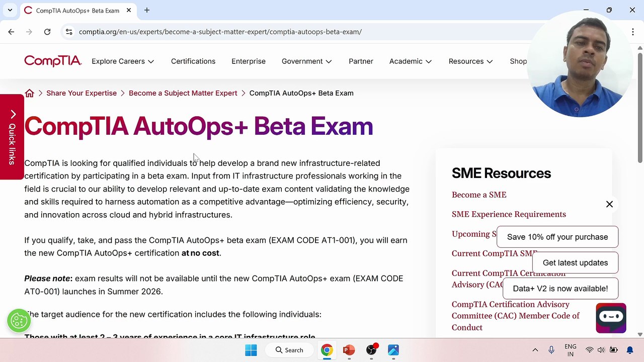
Task: Open the cookie preferences icon
Action: click(19, 320)
